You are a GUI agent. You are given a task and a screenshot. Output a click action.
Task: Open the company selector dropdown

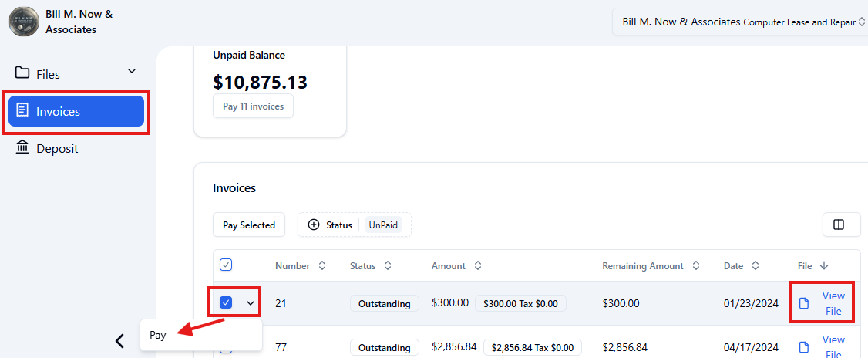[739, 22]
